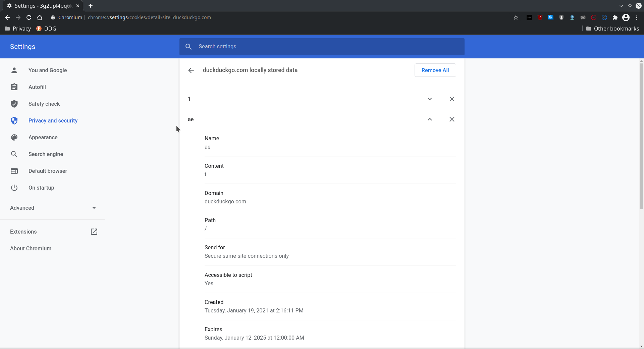Click the Settings title header
The height and width of the screenshot is (349, 644).
point(22,47)
